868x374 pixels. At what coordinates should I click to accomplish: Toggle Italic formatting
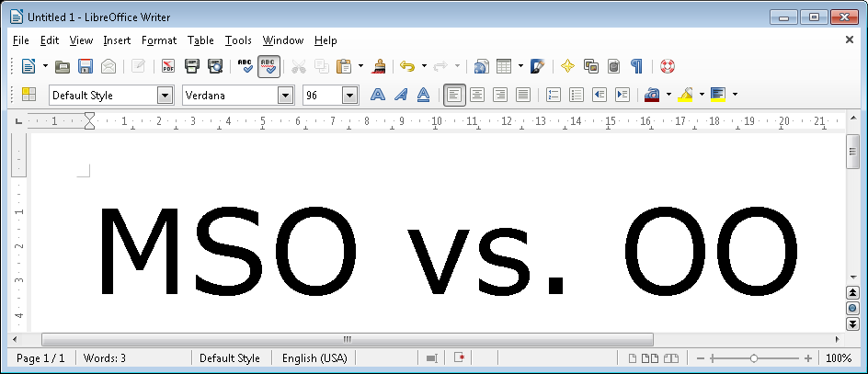pyautogui.click(x=401, y=95)
